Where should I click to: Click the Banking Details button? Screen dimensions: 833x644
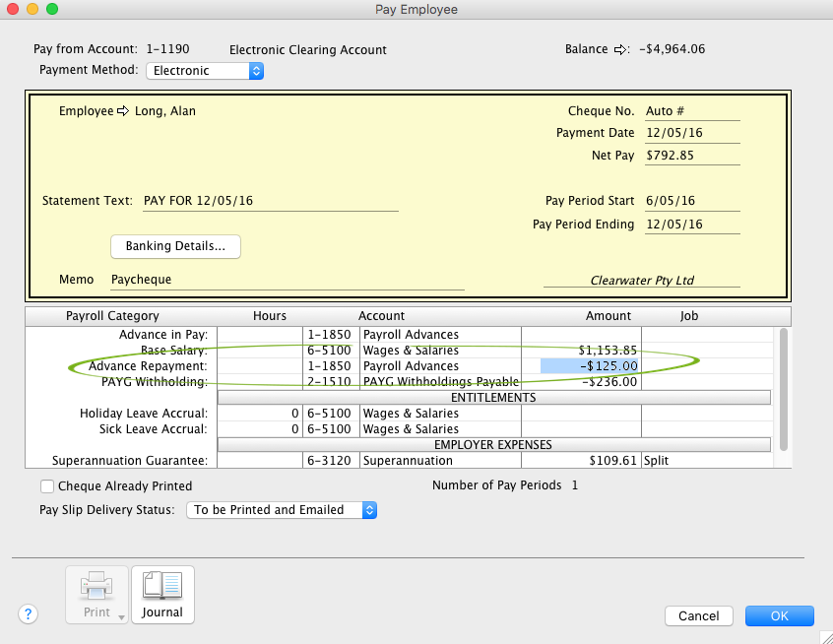pos(175,246)
